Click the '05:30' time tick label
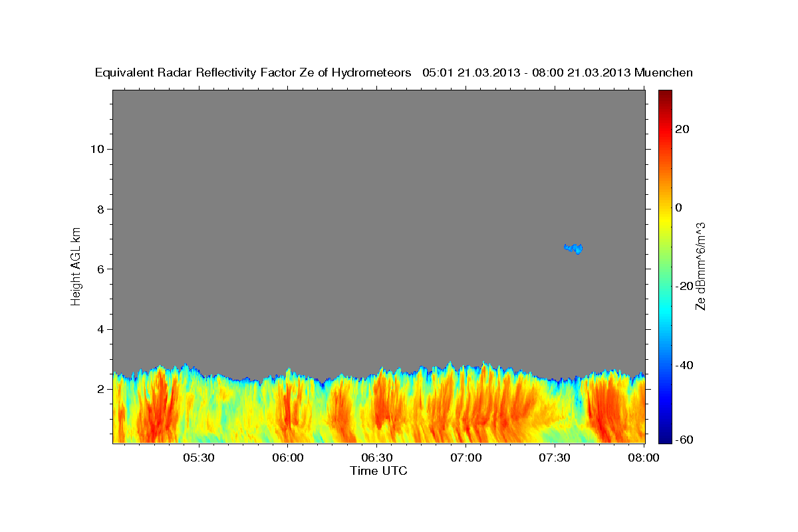The height and width of the screenshot is (532, 798). click(x=199, y=458)
